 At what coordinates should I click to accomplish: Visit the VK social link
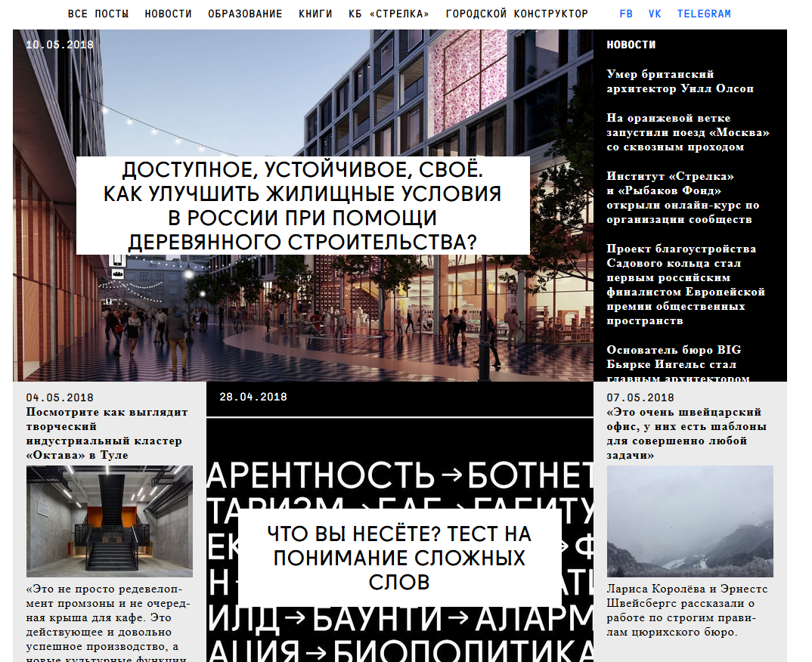(x=655, y=14)
